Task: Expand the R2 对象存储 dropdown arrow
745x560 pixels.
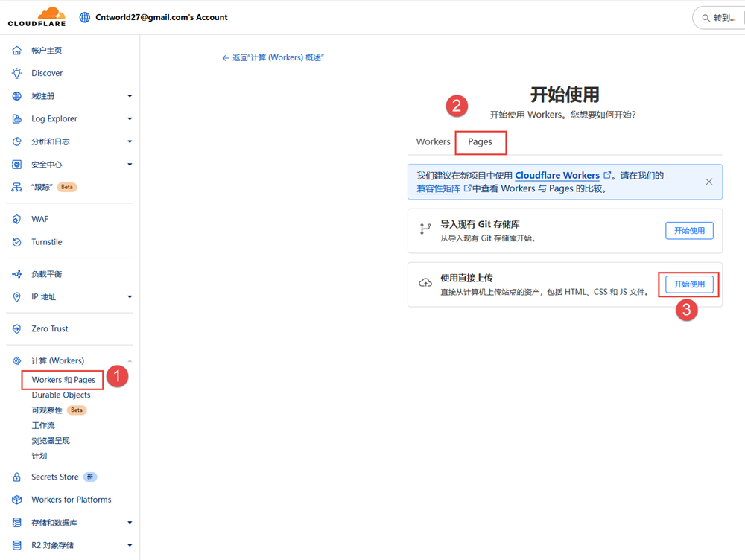Action: (x=130, y=545)
